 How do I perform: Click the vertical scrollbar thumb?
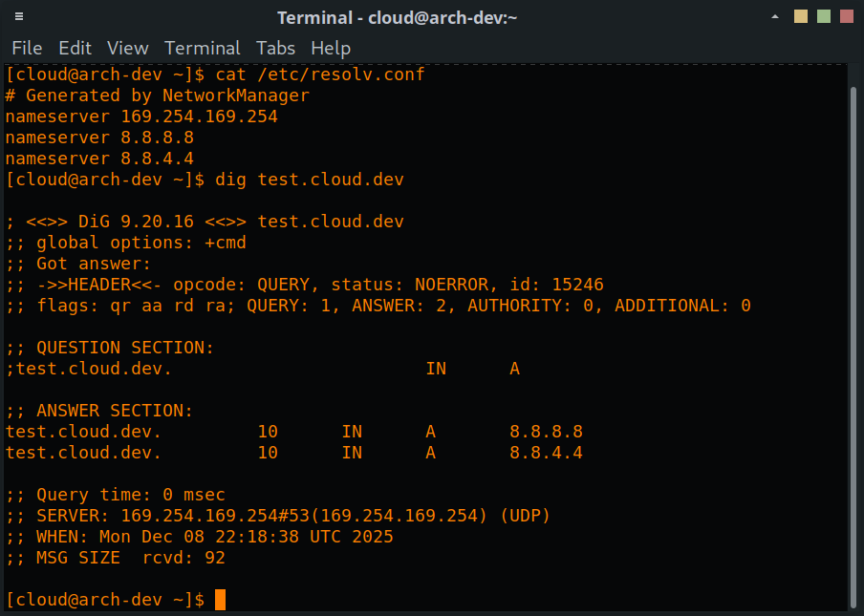click(x=853, y=344)
